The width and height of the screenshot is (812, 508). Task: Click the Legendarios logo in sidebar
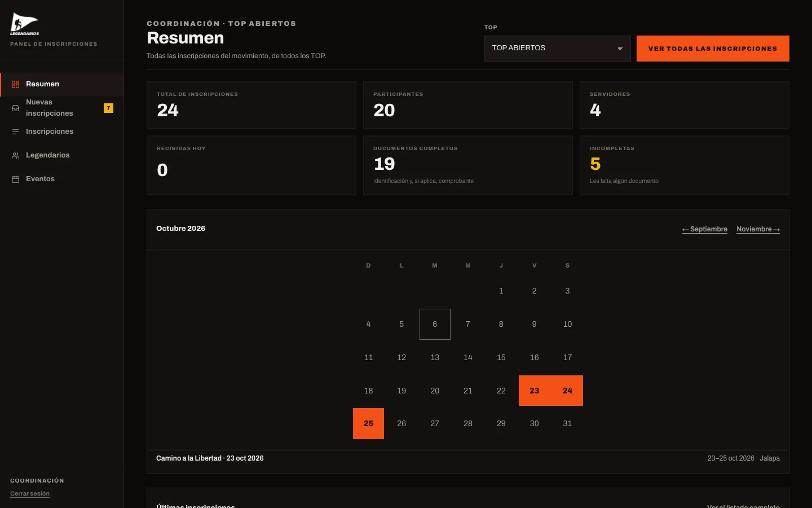[24, 24]
